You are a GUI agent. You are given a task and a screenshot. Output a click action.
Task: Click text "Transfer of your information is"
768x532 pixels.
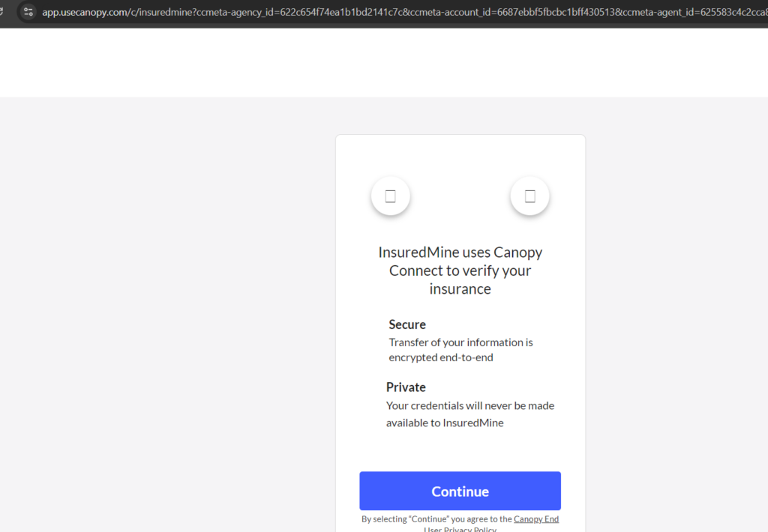pyautogui.click(x=461, y=342)
